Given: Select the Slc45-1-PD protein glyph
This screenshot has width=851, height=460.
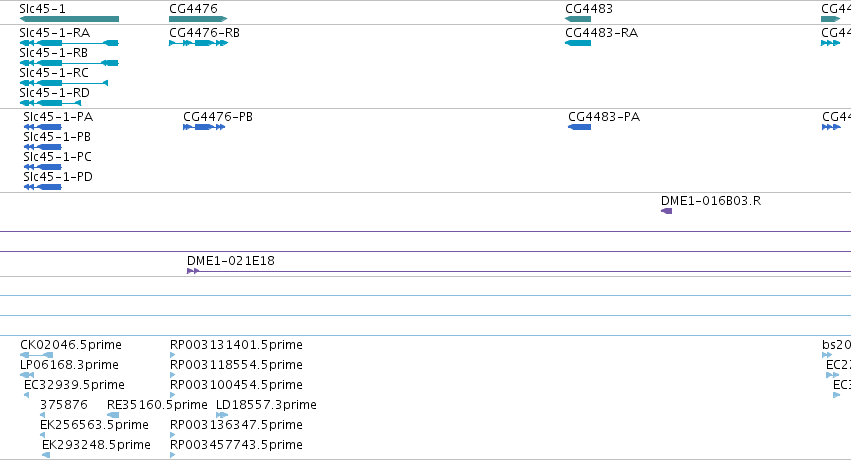Looking at the screenshot, I should pyautogui.click(x=43, y=187).
